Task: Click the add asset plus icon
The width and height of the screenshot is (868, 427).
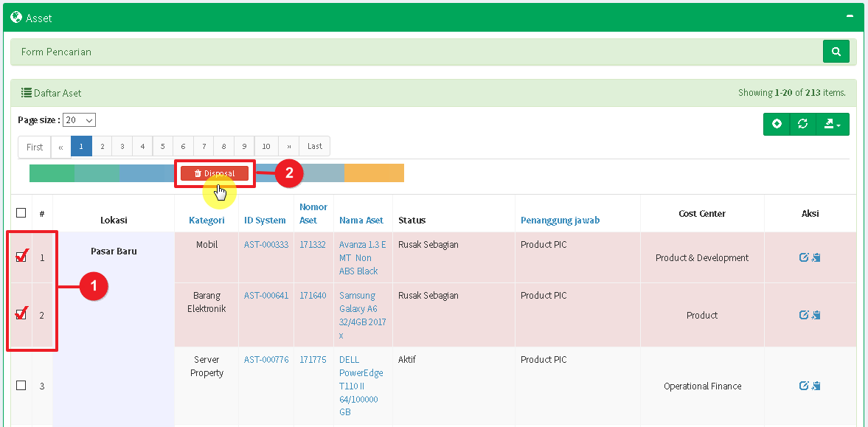Action: tap(777, 124)
